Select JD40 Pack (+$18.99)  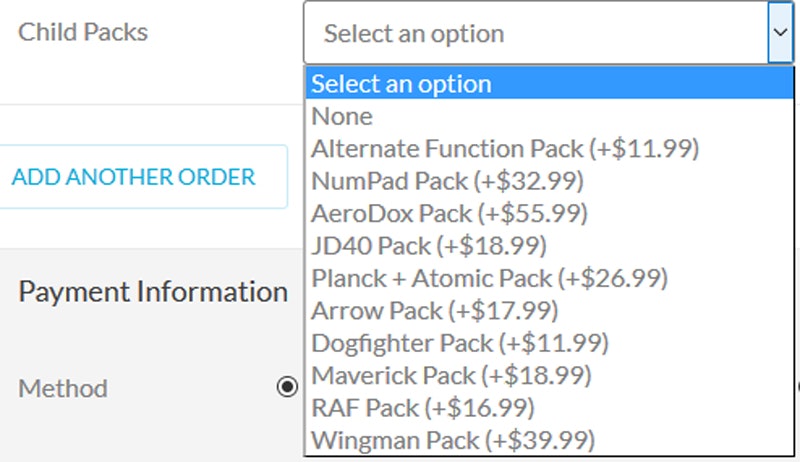click(429, 245)
